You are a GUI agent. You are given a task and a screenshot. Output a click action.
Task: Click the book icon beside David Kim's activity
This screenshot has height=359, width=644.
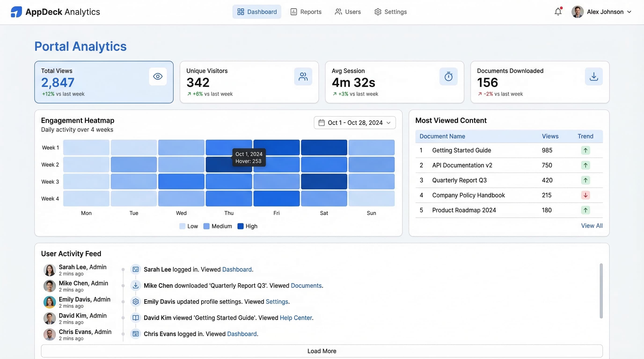(135, 318)
